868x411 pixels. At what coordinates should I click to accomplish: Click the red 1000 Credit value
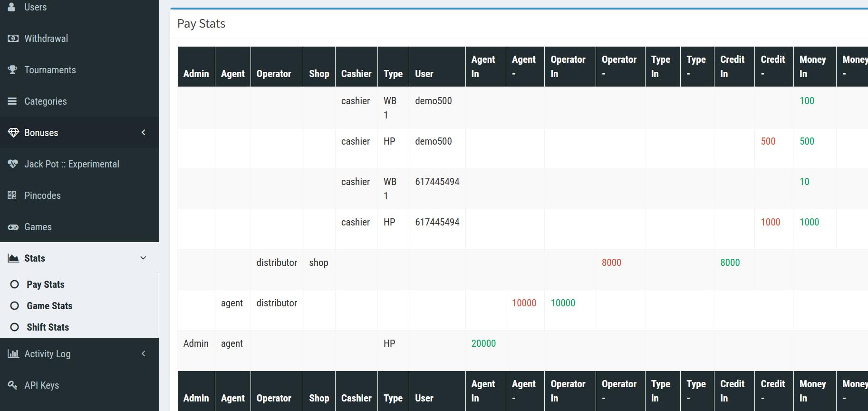click(x=771, y=222)
